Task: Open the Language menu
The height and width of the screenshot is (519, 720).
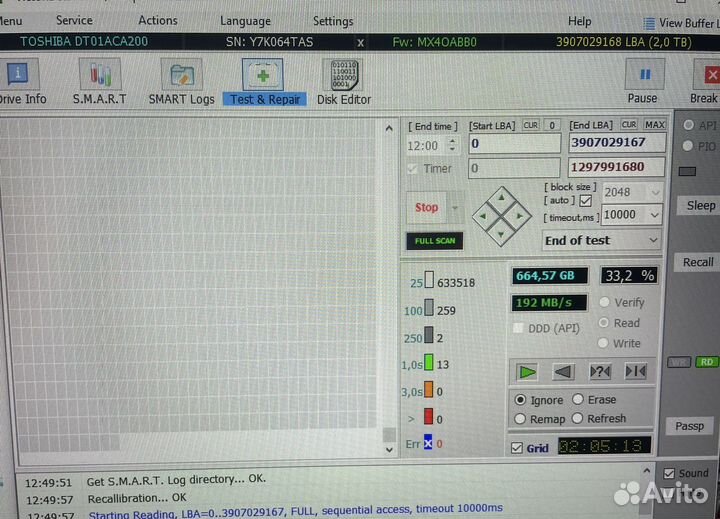Action: 245,21
